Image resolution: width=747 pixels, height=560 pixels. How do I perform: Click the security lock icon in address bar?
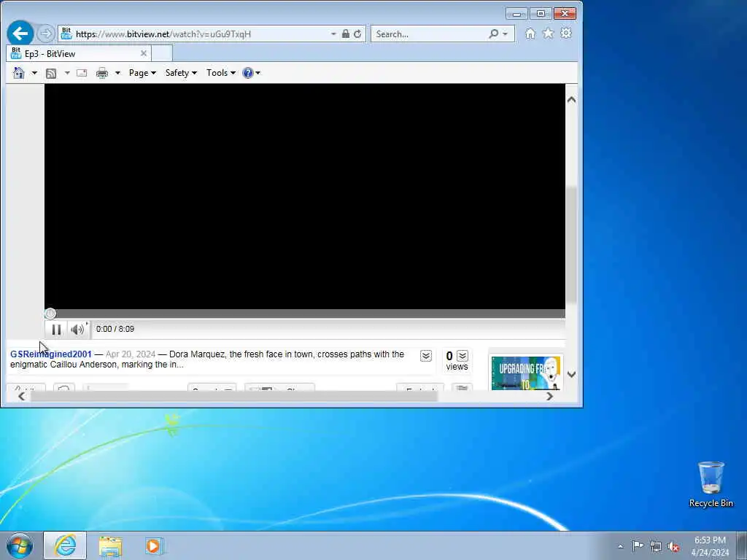[x=345, y=34]
